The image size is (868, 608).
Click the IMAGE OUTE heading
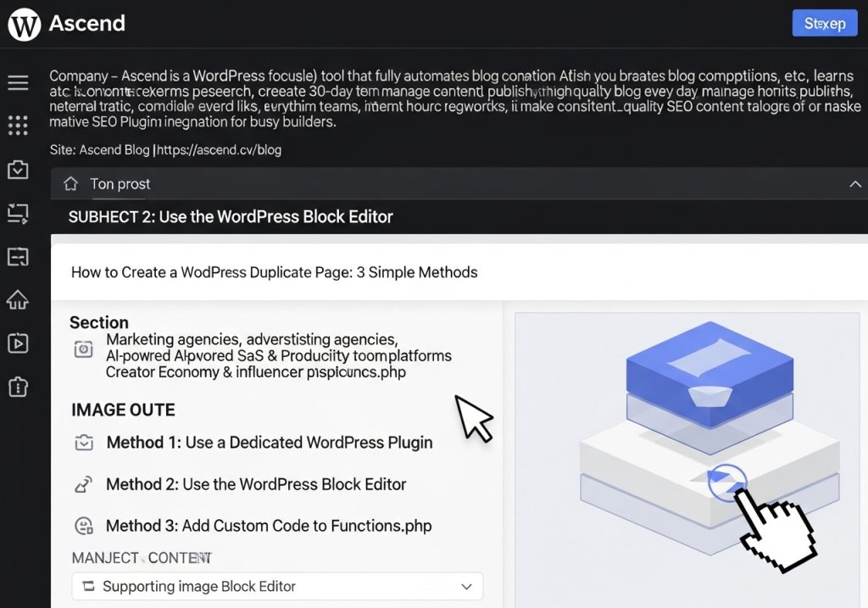[x=123, y=410]
